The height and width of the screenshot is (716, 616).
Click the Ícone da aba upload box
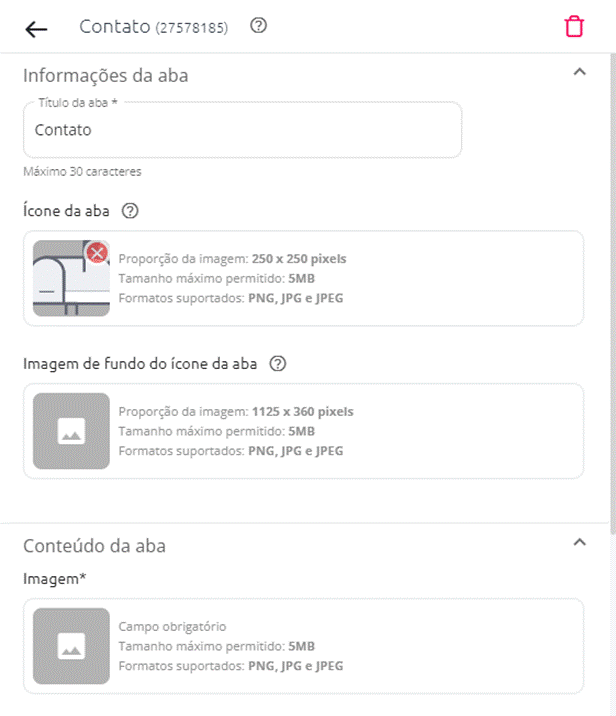click(x=304, y=278)
